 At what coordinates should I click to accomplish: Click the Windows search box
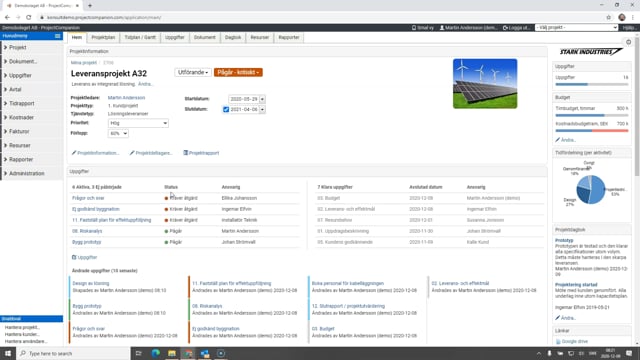pyautogui.click(x=73, y=353)
